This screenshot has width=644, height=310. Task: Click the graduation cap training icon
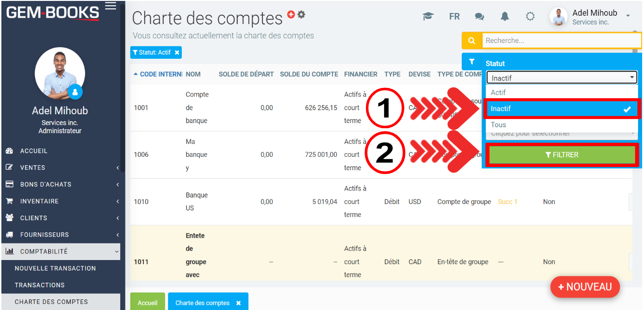click(428, 17)
